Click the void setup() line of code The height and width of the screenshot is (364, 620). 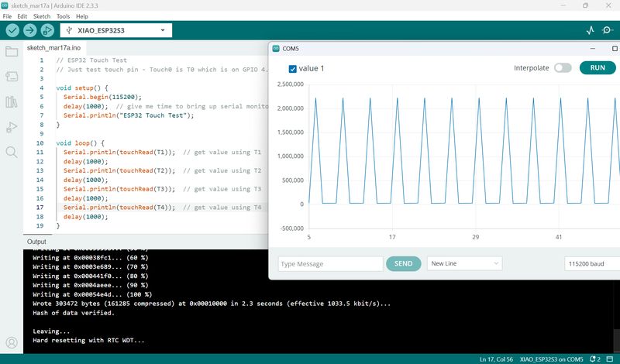pos(82,88)
